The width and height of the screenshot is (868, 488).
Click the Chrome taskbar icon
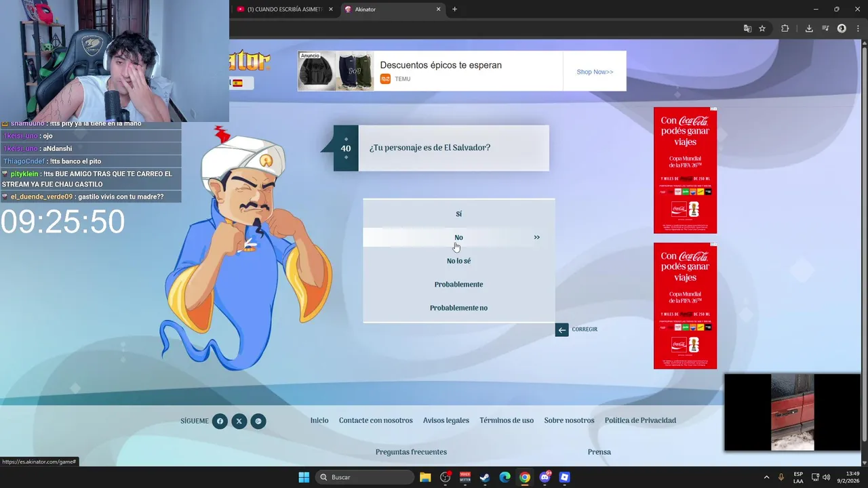525,477
